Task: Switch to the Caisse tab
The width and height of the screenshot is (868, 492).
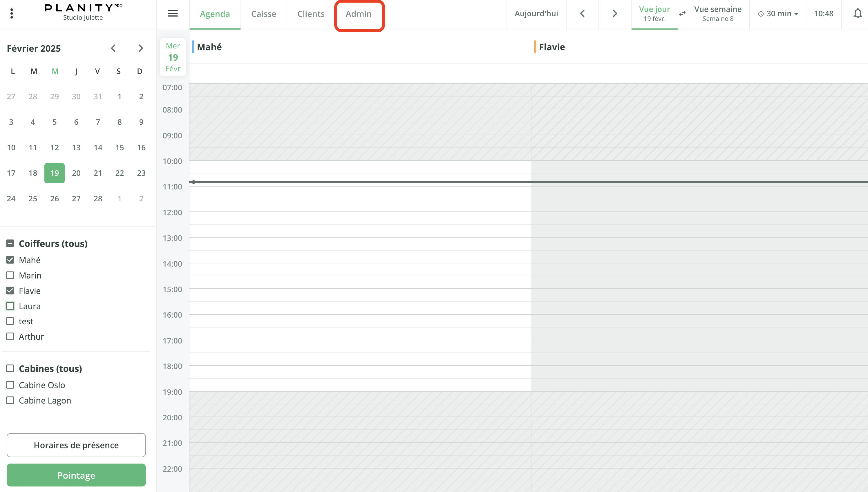Action: tap(263, 14)
